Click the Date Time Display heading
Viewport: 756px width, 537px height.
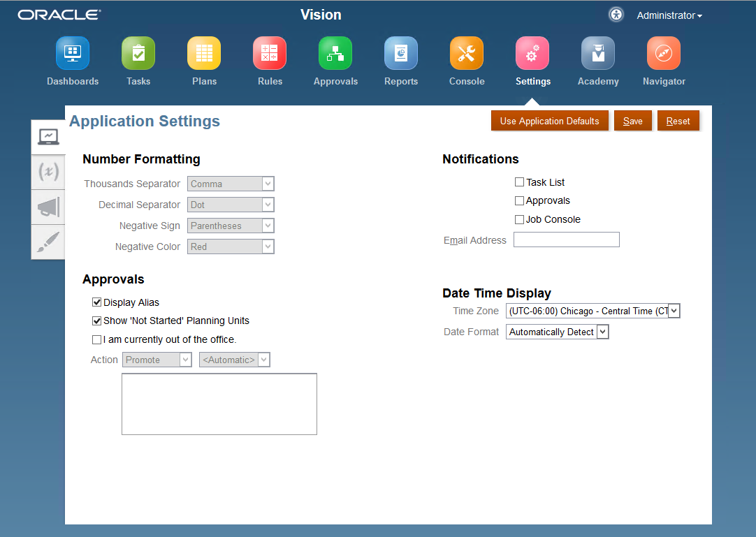497,293
